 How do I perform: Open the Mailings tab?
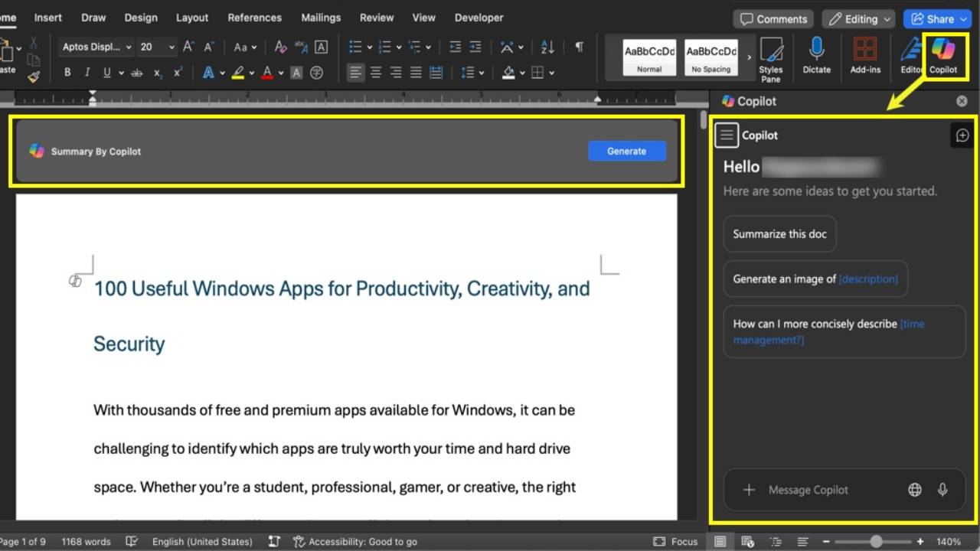(321, 17)
